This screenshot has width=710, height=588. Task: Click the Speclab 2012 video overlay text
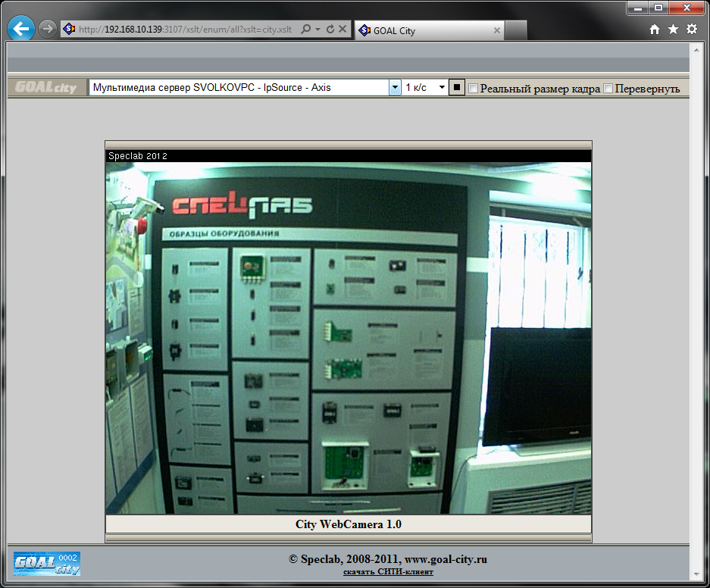coord(138,156)
